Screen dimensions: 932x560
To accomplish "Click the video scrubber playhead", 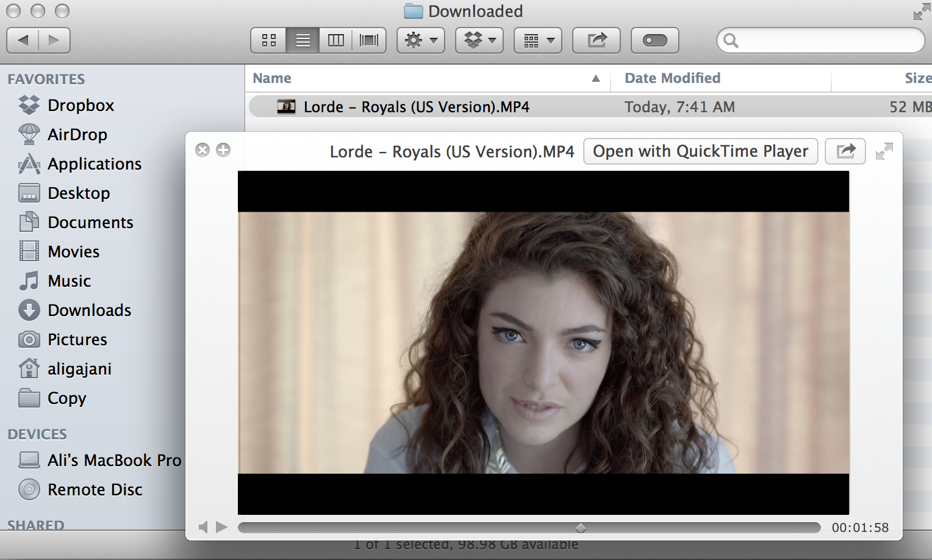I will tap(581, 528).
